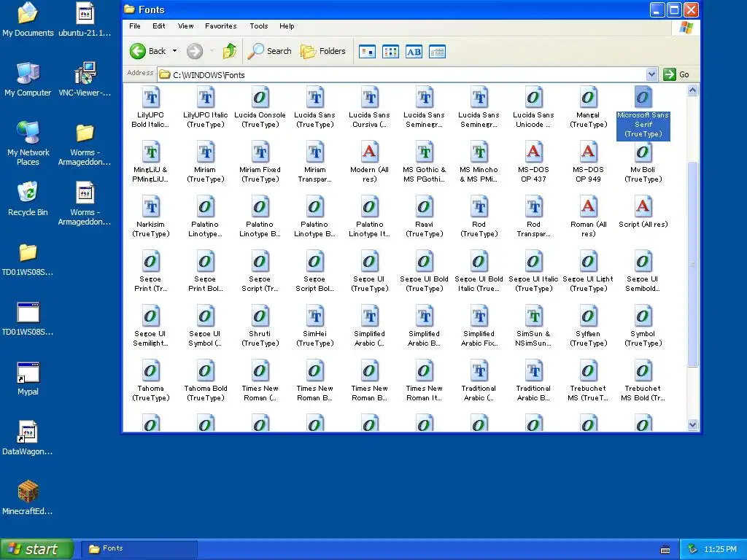This screenshot has height=560, width=747.
Task: Select the SimSun & NSimSun font
Action: tap(533, 327)
